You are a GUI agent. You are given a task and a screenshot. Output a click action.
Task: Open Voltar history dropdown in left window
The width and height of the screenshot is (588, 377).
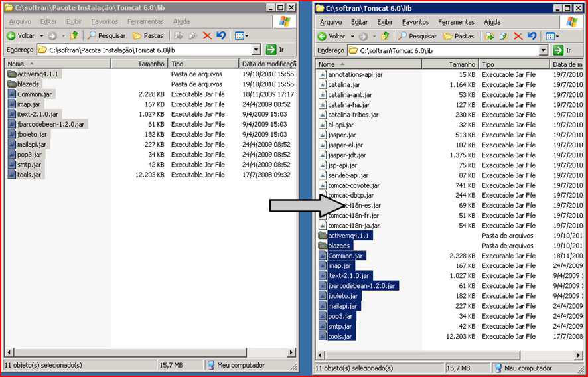(41, 36)
